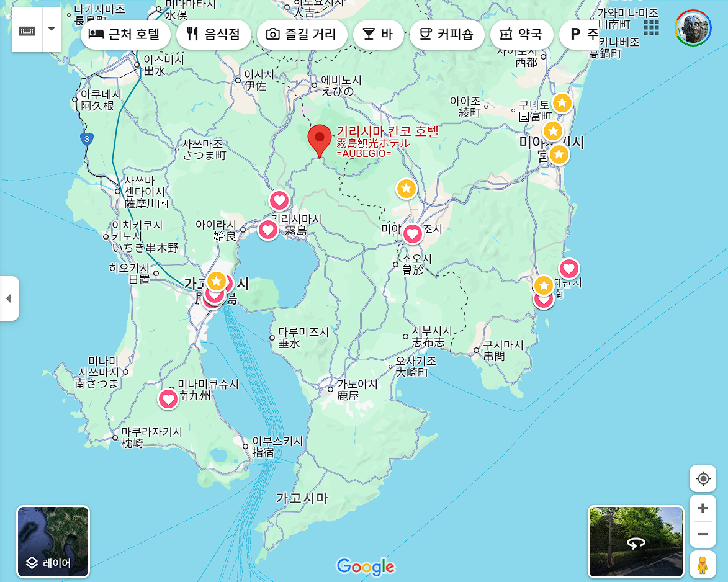Zoom in on the map

click(703, 508)
